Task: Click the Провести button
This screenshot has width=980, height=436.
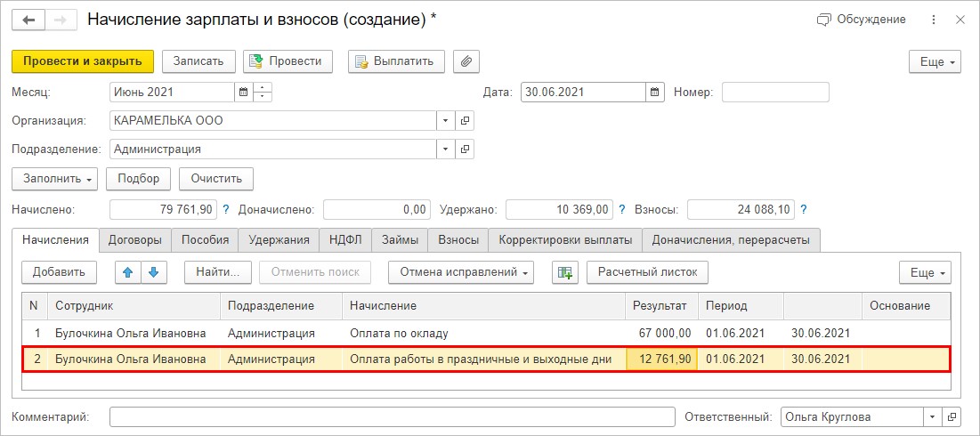Action: pyautogui.click(x=288, y=61)
